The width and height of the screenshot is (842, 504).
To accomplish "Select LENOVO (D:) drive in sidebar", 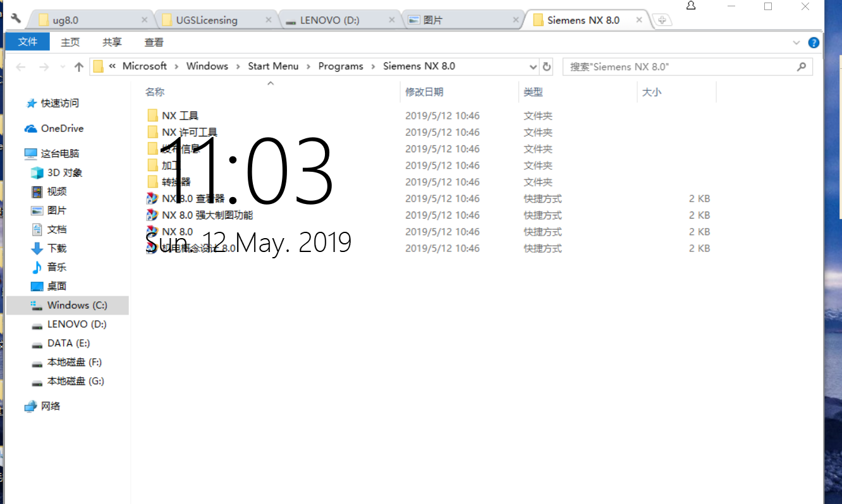I will (x=76, y=324).
